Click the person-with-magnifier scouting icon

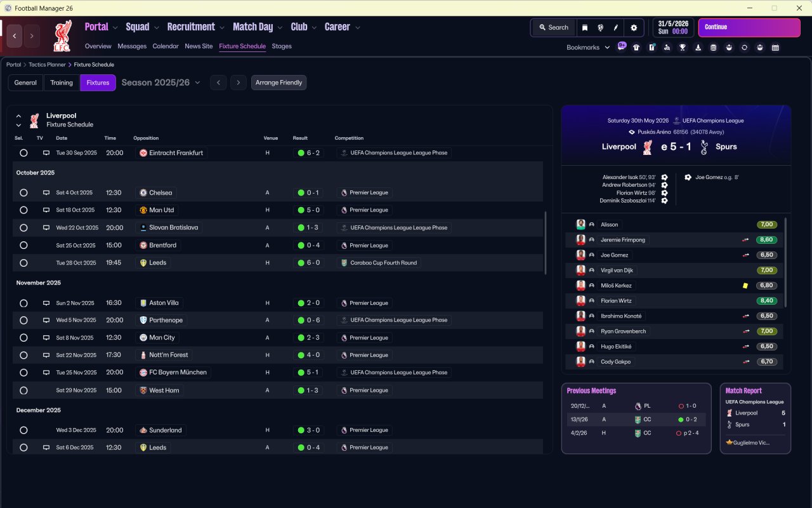coord(667,48)
